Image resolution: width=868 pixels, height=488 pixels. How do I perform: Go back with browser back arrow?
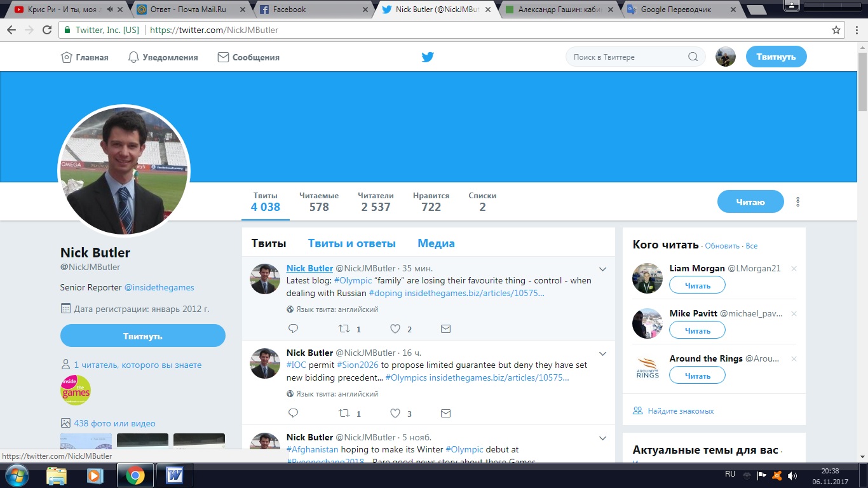[x=11, y=30]
